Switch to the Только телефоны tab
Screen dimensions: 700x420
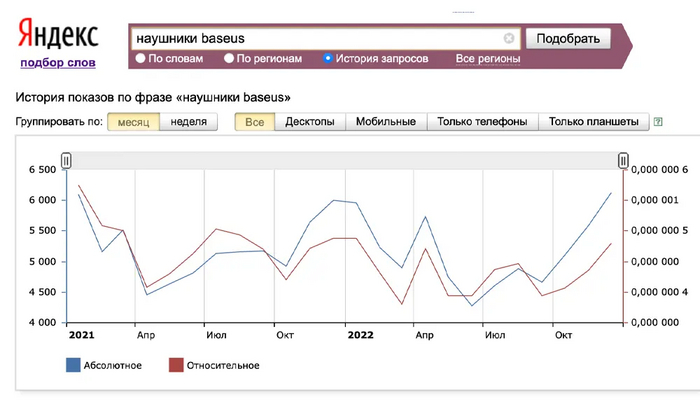click(482, 122)
